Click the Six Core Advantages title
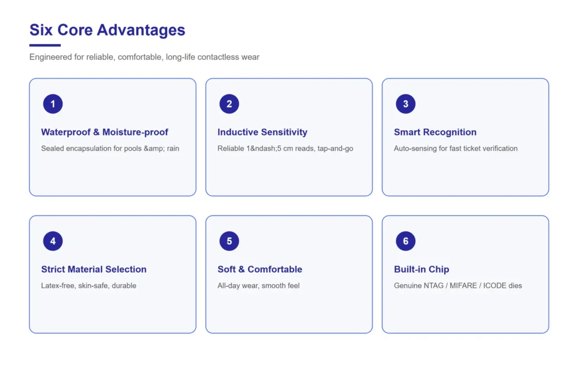 point(107,30)
